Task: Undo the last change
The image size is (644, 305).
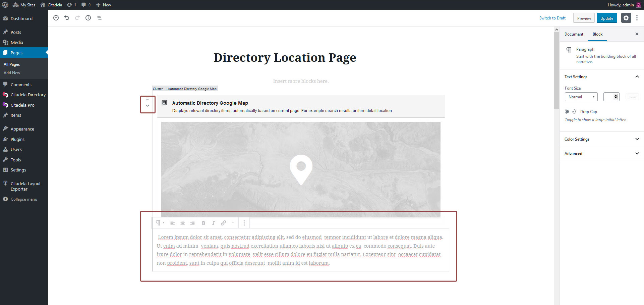Action: [67, 18]
